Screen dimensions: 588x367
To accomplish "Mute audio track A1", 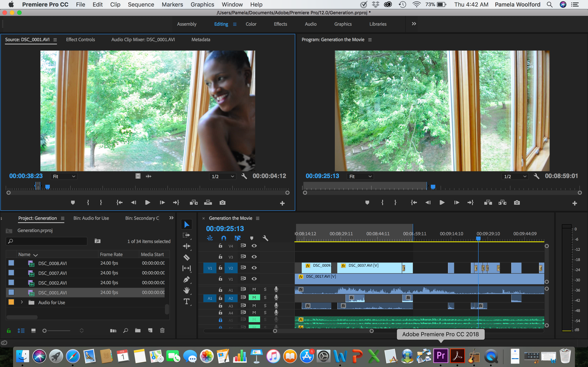I will click(x=254, y=289).
